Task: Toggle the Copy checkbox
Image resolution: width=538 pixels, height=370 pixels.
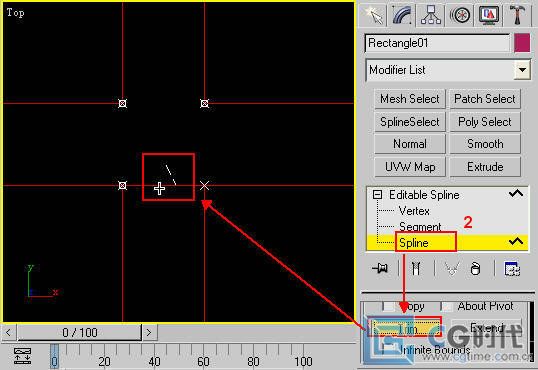Action: 389,306
